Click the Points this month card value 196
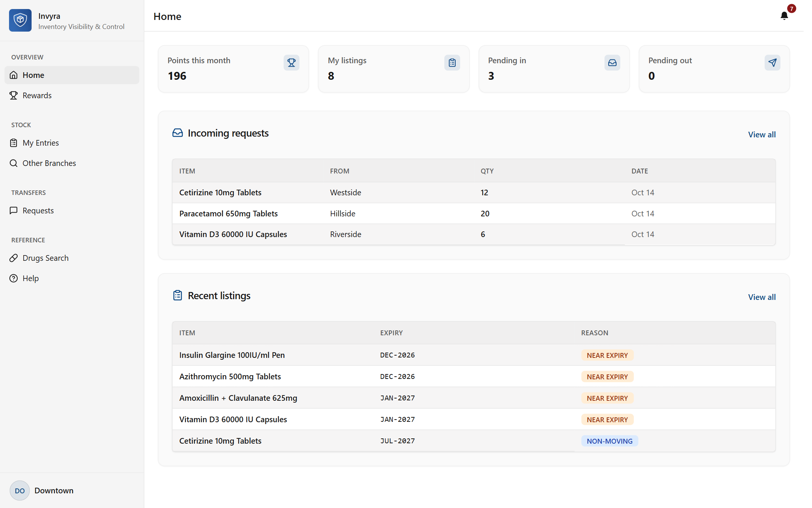 (x=177, y=76)
